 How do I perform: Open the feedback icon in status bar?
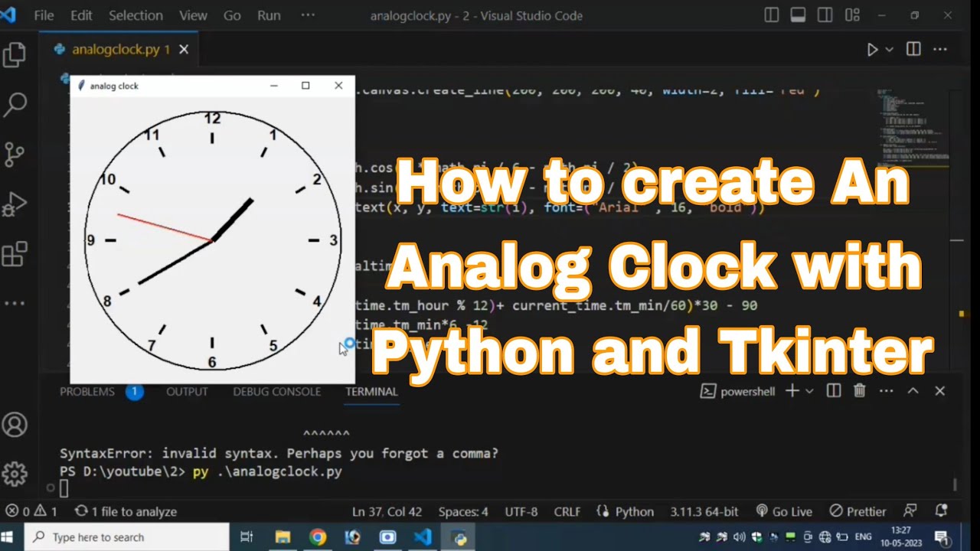(910, 511)
